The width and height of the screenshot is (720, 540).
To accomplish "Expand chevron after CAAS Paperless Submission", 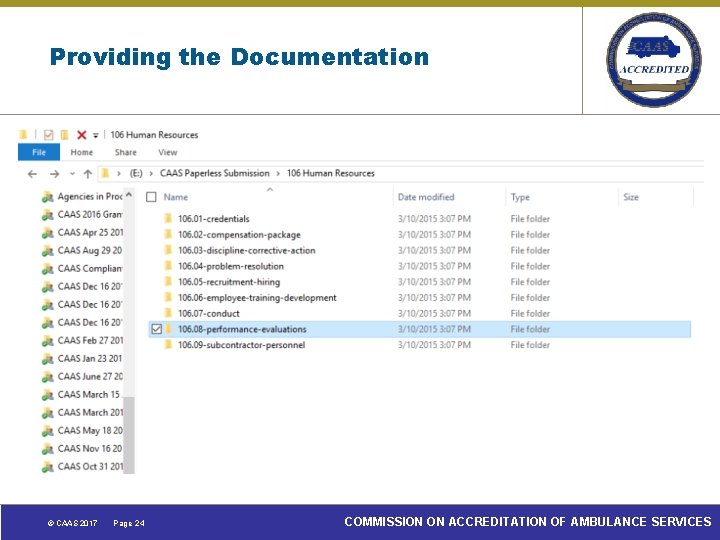I will [278, 174].
